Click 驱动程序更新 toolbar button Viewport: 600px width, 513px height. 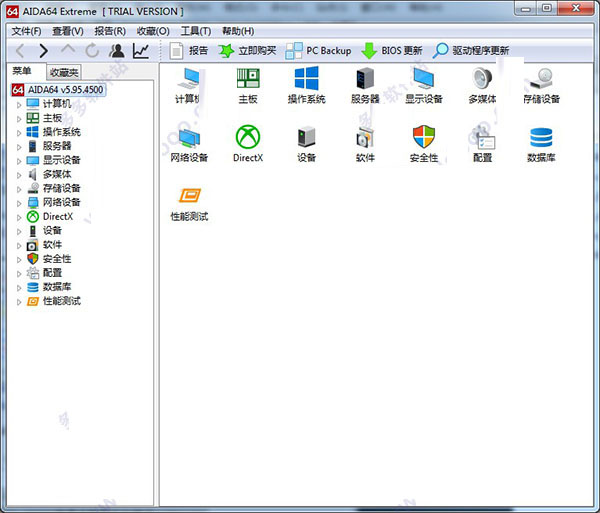coord(471,50)
